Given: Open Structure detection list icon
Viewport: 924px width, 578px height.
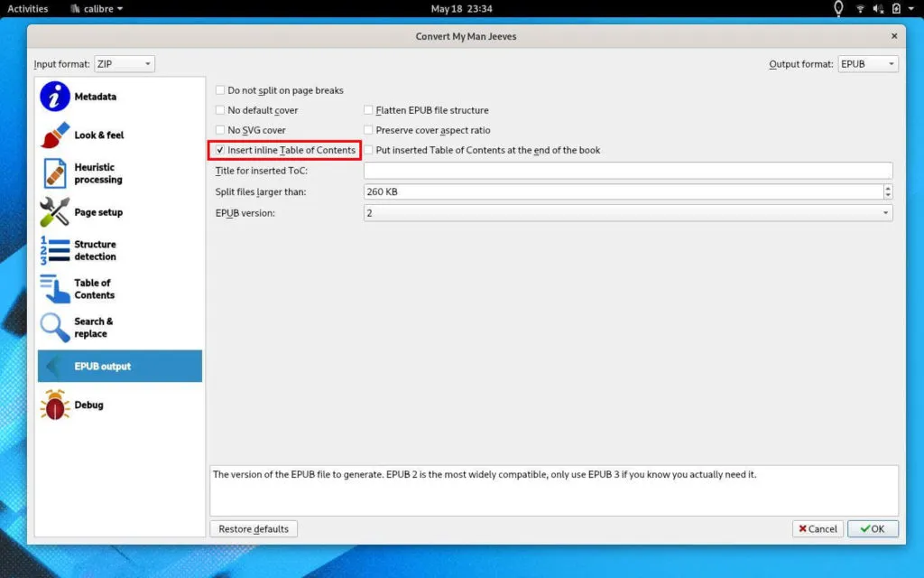Looking at the screenshot, I should coord(55,250).
